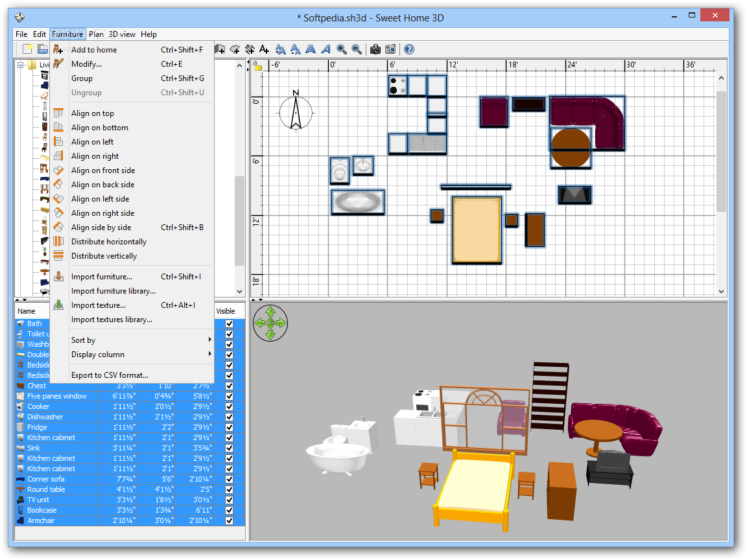
Task: Click the Create video icon
Action: pyautogui.click(x=390, y=49)
